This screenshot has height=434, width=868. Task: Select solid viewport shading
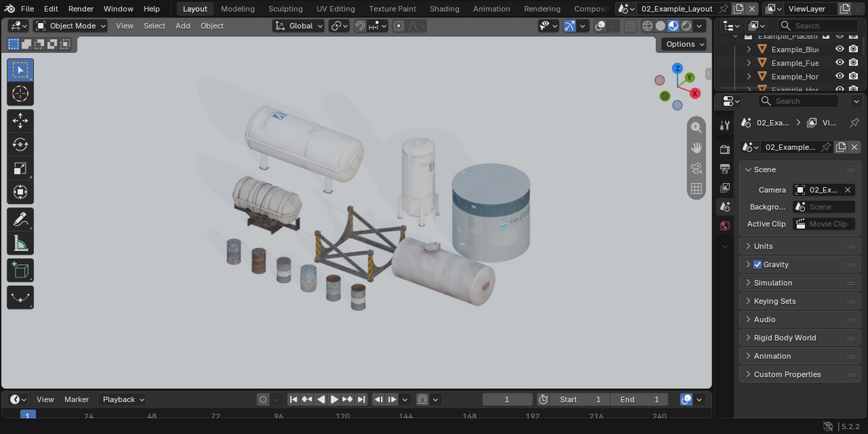660,26
